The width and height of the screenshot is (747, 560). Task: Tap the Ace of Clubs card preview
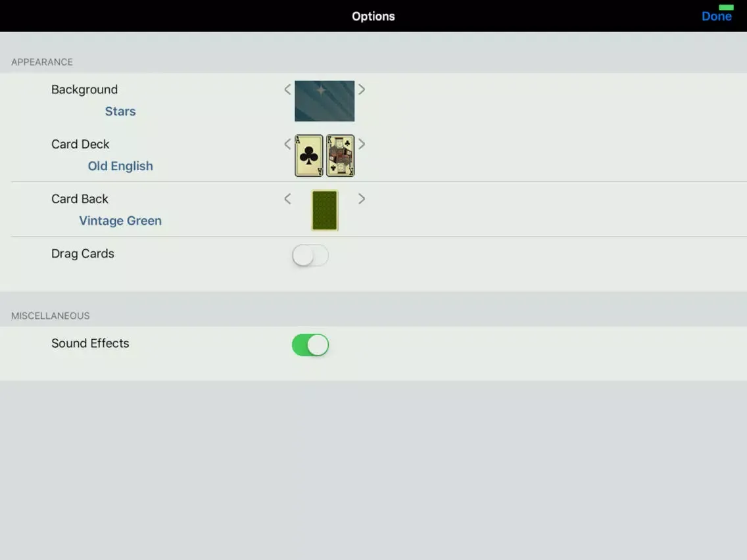coord(308,156)
